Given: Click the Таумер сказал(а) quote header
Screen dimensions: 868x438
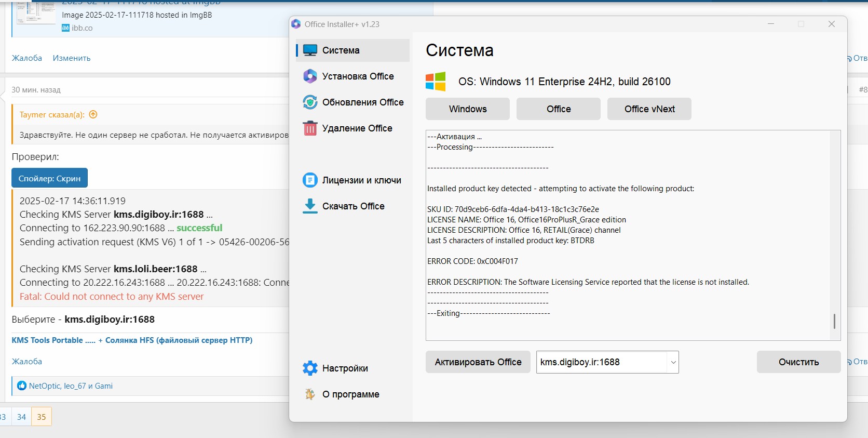Looking at the screenshot, I should [x=52, y=115].
